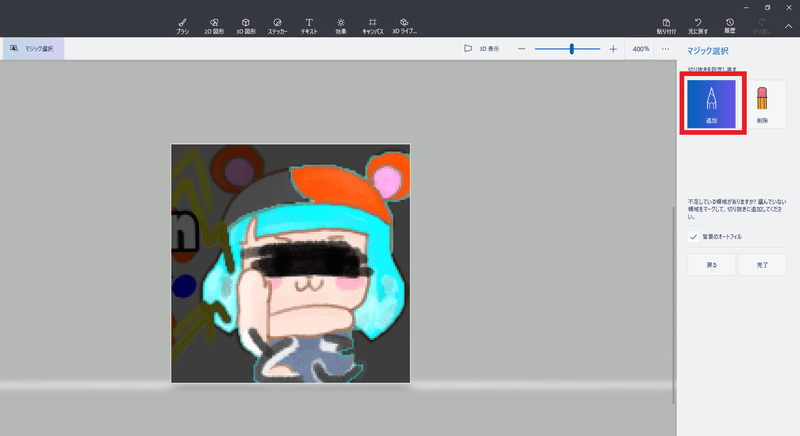Click the 完了 (Done) button

[762, 265]
